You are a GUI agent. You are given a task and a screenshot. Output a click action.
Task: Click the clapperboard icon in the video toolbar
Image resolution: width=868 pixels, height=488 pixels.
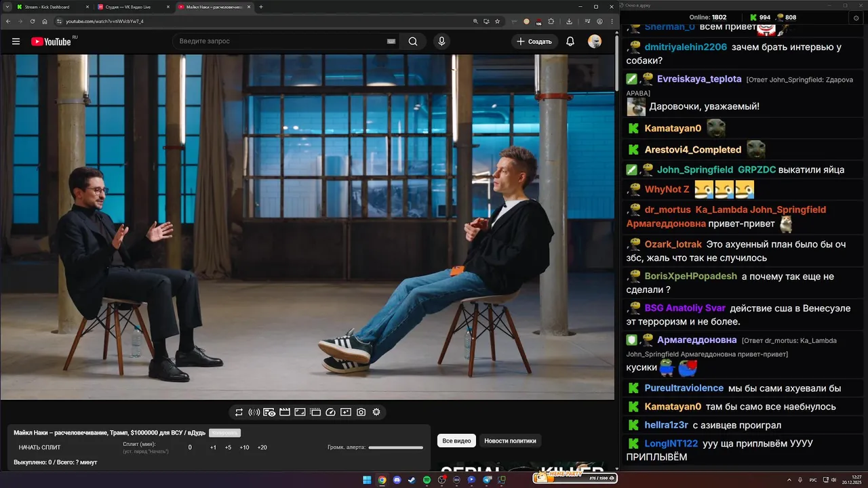click(285, 412)
